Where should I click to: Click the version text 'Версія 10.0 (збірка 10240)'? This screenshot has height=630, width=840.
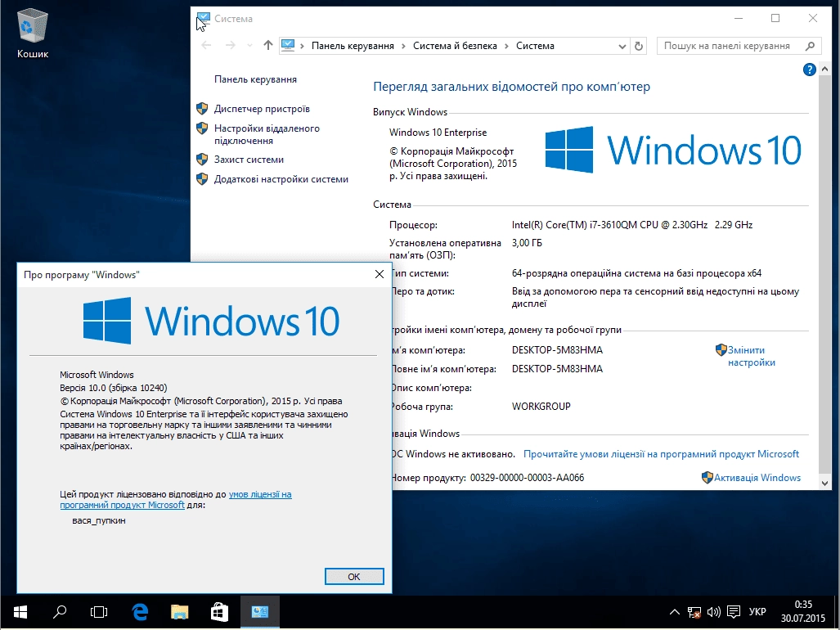click(x=114, y=388)
